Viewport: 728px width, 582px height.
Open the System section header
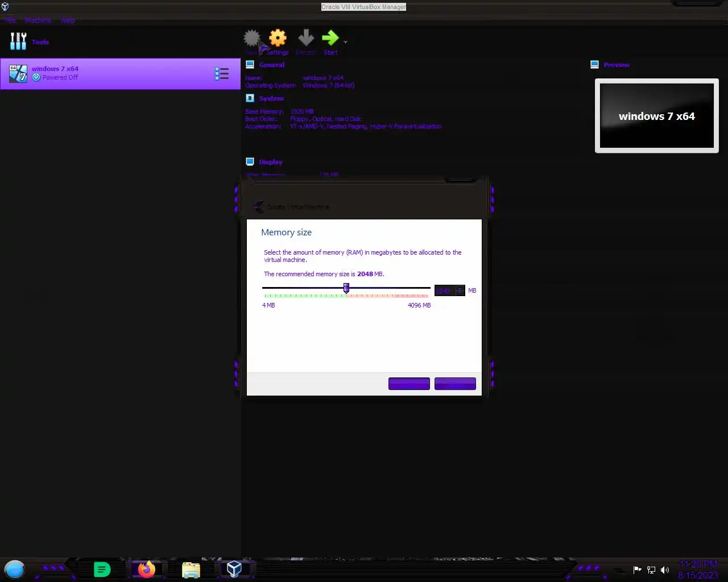pyautogui.click(x=271, y=98)
